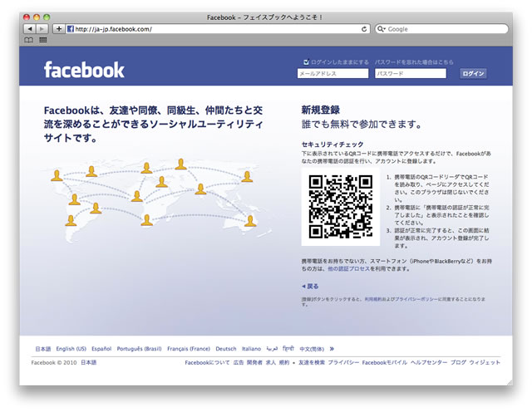This screenshot has width=532, height=412.
Task: Open 友達を検索 footer link
Action: coord(312,362)
